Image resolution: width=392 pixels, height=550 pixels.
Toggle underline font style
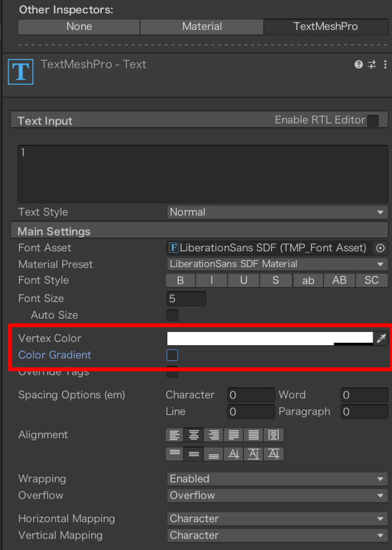(243, 280)
